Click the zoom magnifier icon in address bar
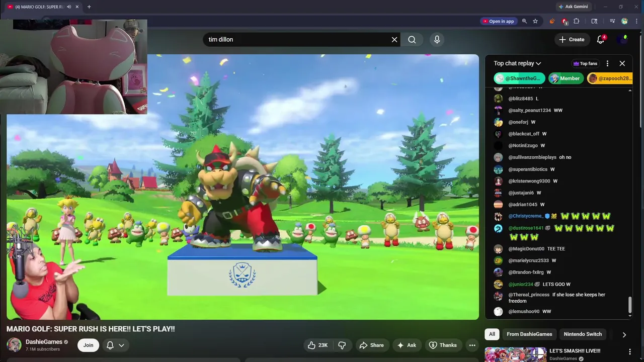The width and height of the screenshot is (644, 362). click(x=524, y=21)
